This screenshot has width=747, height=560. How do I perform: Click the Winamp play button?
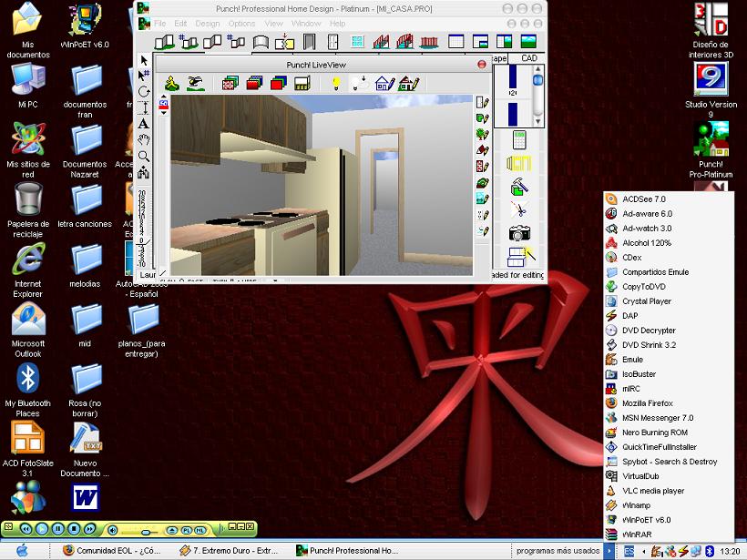click(x=42, y=528)
